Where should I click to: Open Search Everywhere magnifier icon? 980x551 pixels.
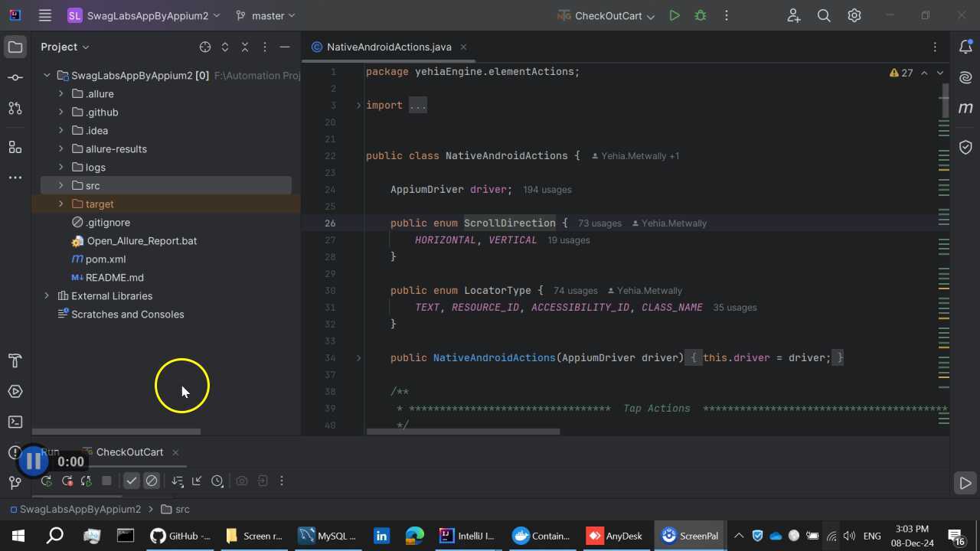[x=824, y=15]
